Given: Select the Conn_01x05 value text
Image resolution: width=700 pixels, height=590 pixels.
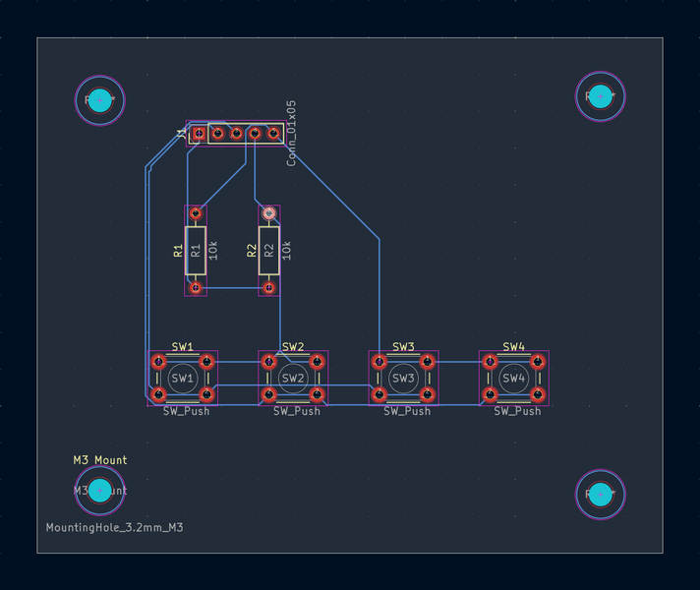Looking at the screenshot, I should (x=291, y=134).
